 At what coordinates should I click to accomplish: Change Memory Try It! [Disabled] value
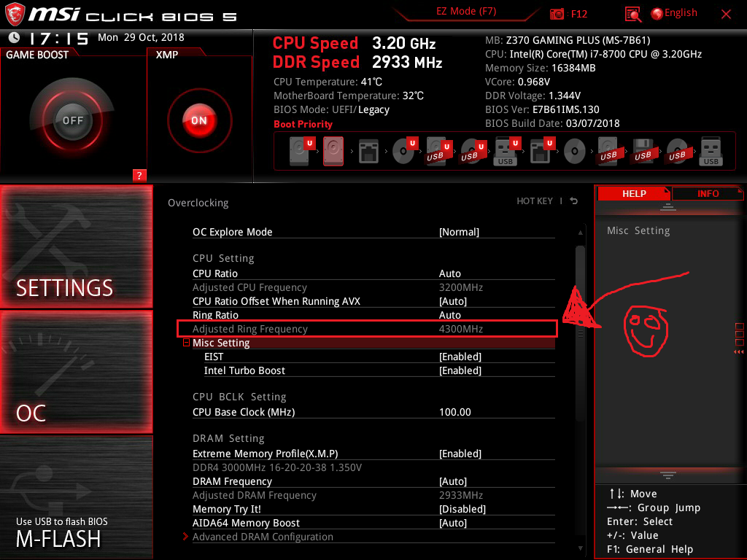462,509
